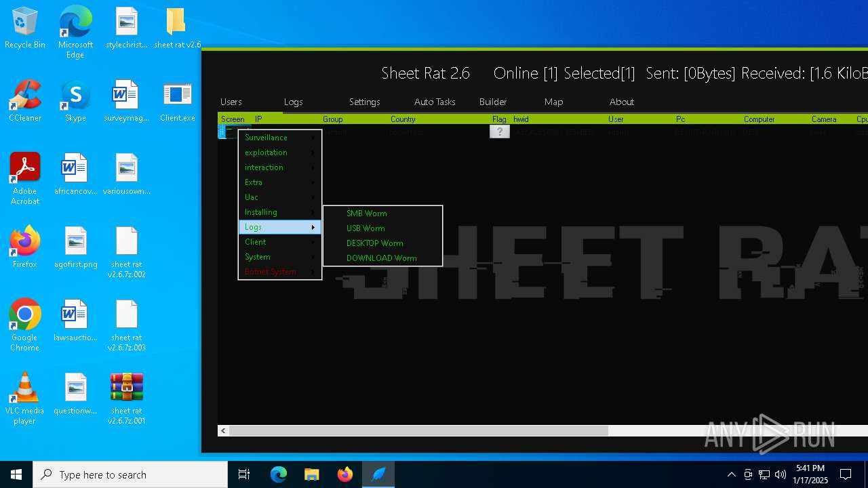This screenshot has width=868, height=488.
Task: Select the VLC media player shortcut
Action: [x=25, y=399]
